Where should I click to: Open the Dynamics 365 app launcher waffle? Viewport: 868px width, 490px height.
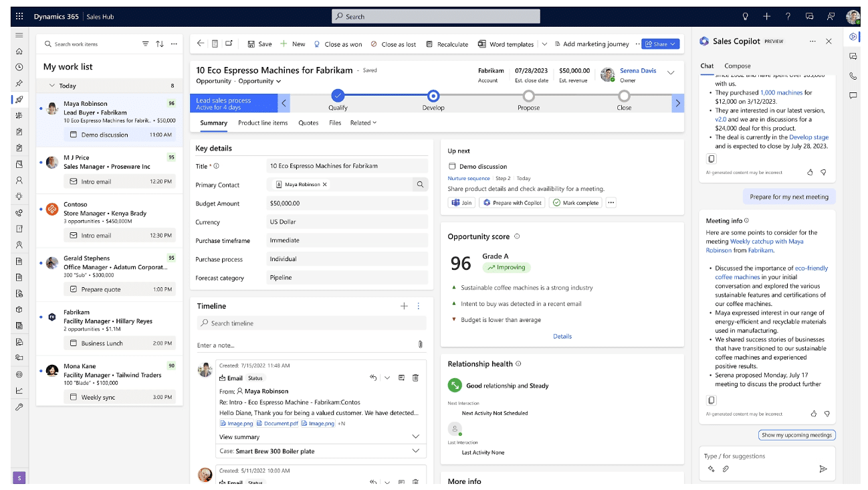19,16
